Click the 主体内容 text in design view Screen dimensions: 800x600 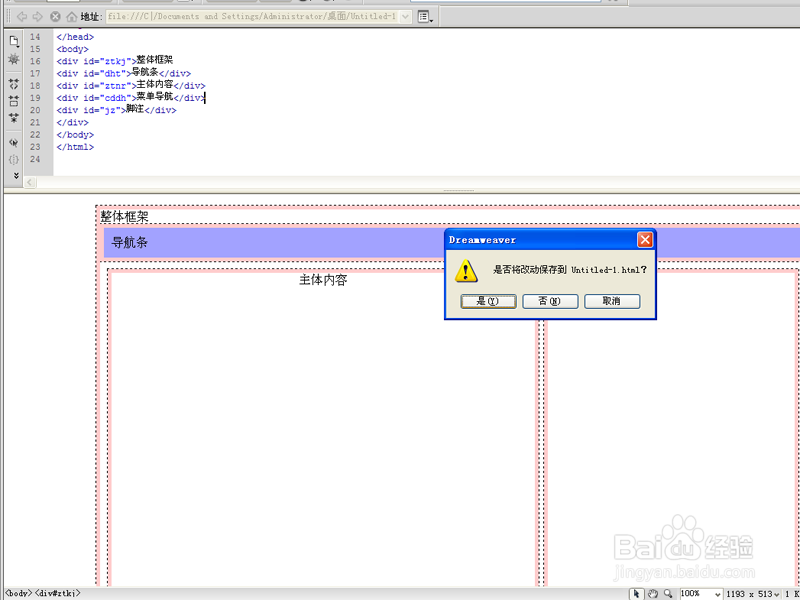pos(323,280)
